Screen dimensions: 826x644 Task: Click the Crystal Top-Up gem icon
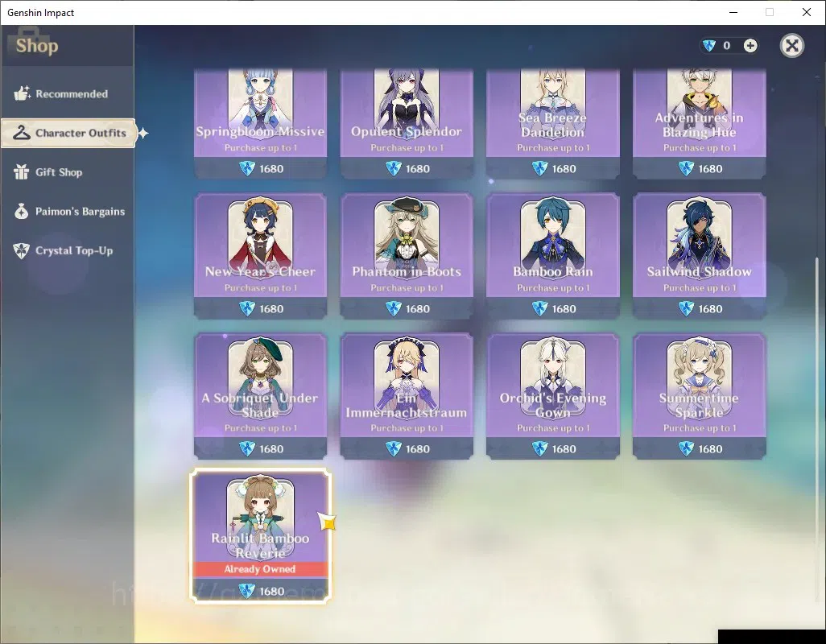coord(22,250)
